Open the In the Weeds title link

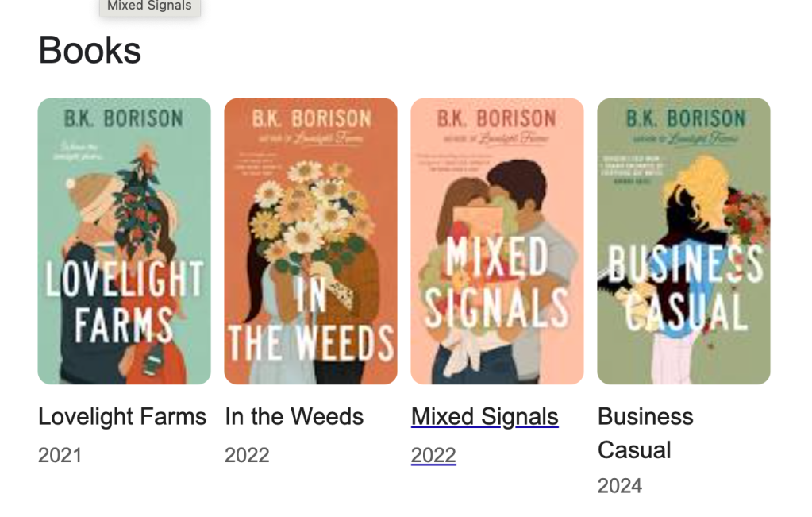(294, 417)
